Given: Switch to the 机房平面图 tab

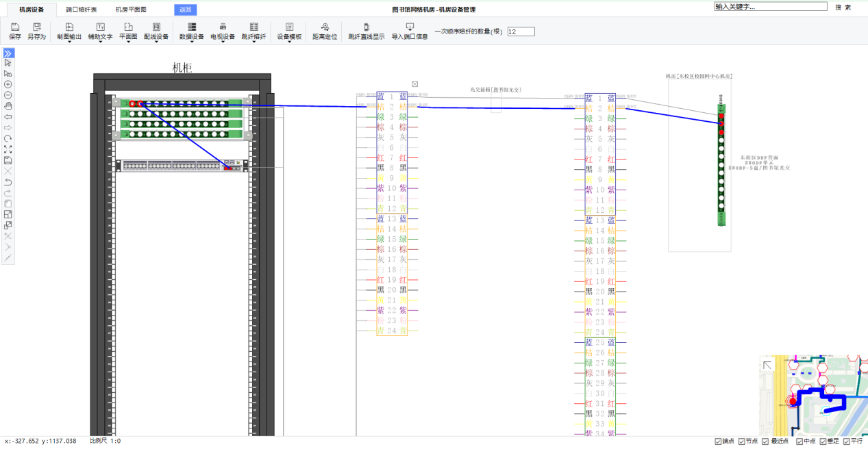Looking at the screenshot, I should point(130,10).
